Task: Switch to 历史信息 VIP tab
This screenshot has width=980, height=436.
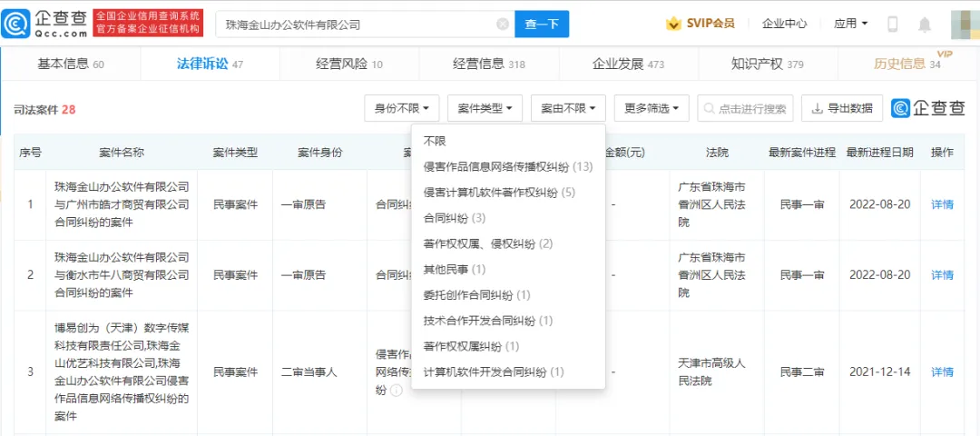Action: [x=907, y=64]
